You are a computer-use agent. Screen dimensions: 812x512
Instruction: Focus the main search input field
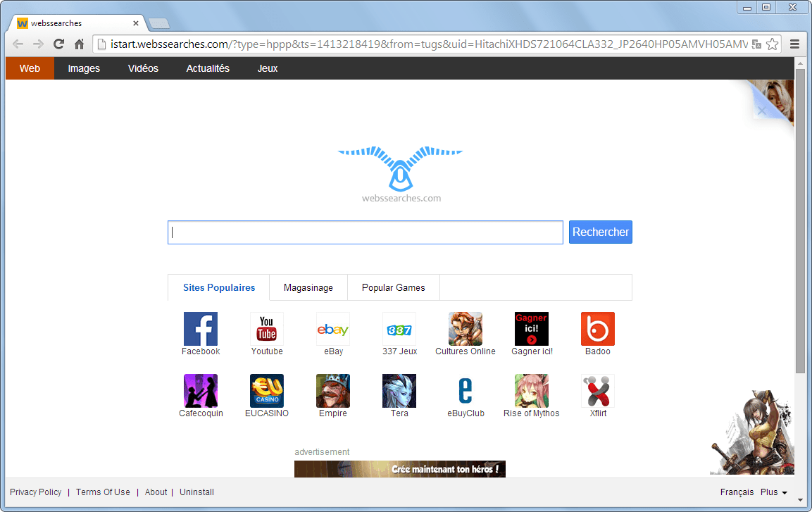click(x=365, y=232)
